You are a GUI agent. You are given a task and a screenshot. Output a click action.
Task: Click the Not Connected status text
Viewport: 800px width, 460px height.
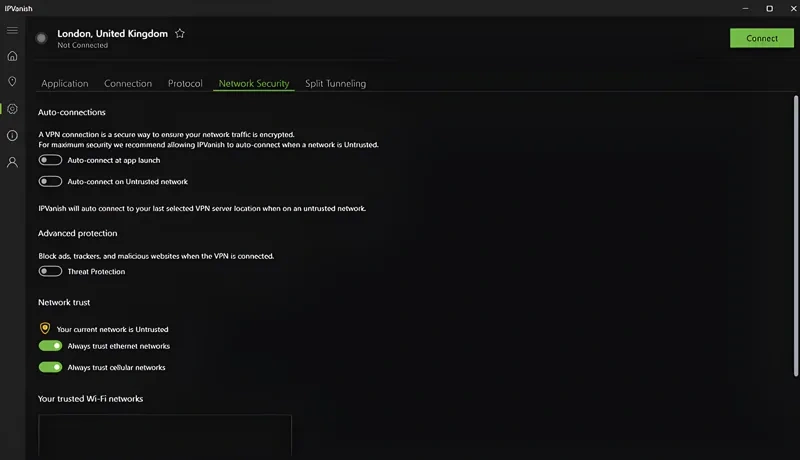(83, 45)
